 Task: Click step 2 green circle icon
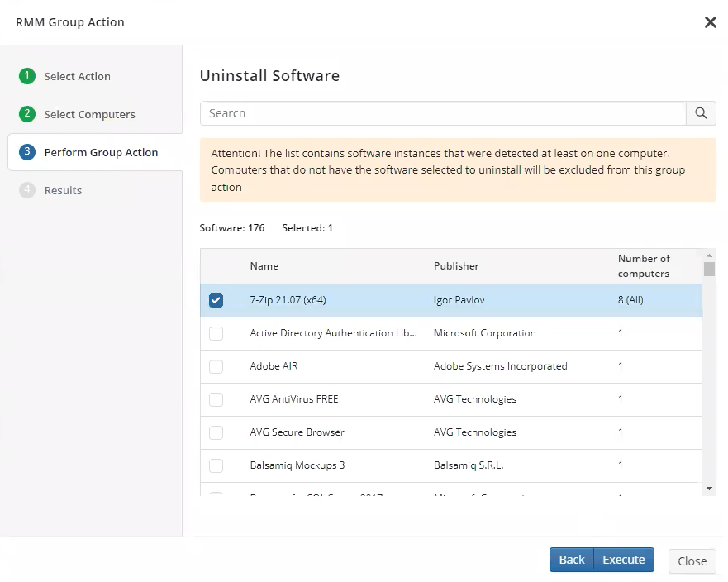click(27, 114)
